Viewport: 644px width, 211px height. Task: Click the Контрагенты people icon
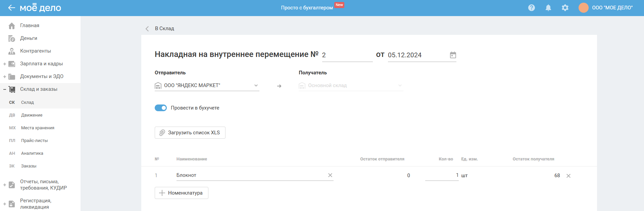click(12, 51)
